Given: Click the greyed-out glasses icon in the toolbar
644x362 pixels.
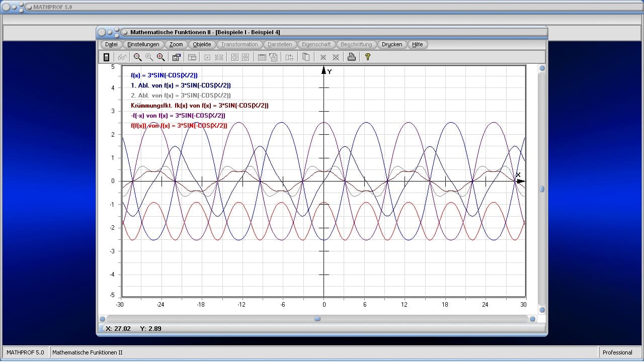Looking at the screenshot, I should [122, 57].
